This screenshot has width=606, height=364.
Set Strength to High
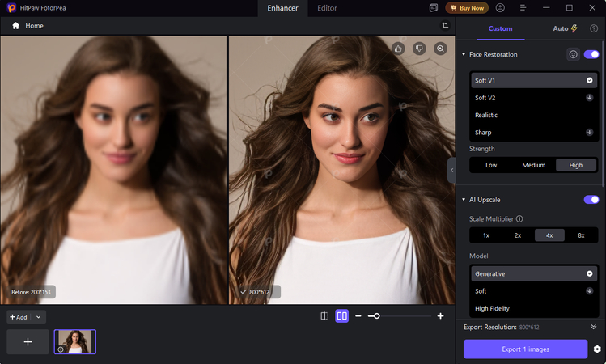click(576, 165)
